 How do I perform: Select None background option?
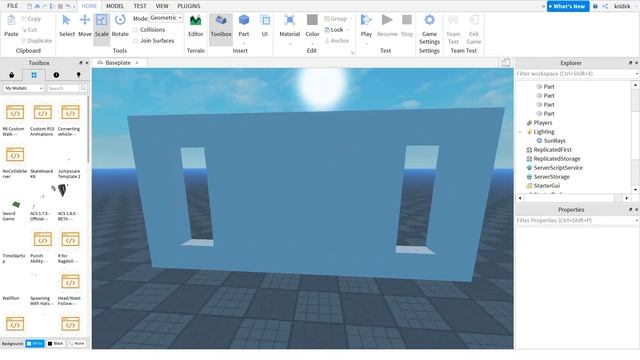[77, 344]
